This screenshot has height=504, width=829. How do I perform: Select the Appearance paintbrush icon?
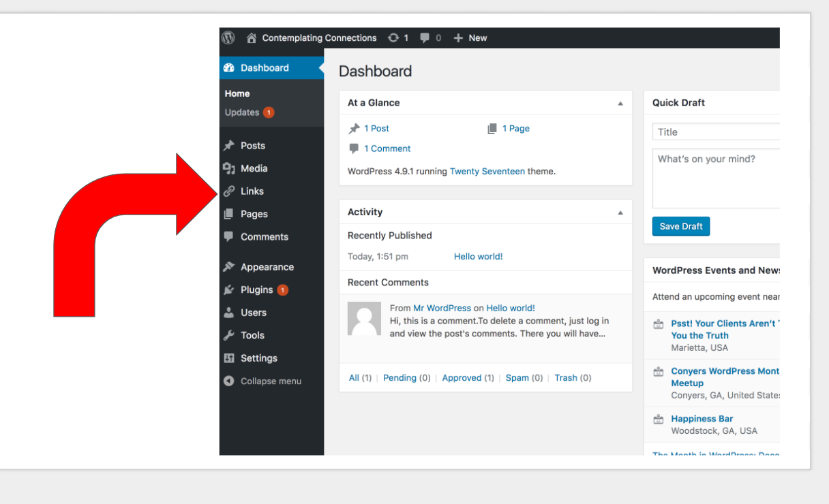click(x=229, y=267)
